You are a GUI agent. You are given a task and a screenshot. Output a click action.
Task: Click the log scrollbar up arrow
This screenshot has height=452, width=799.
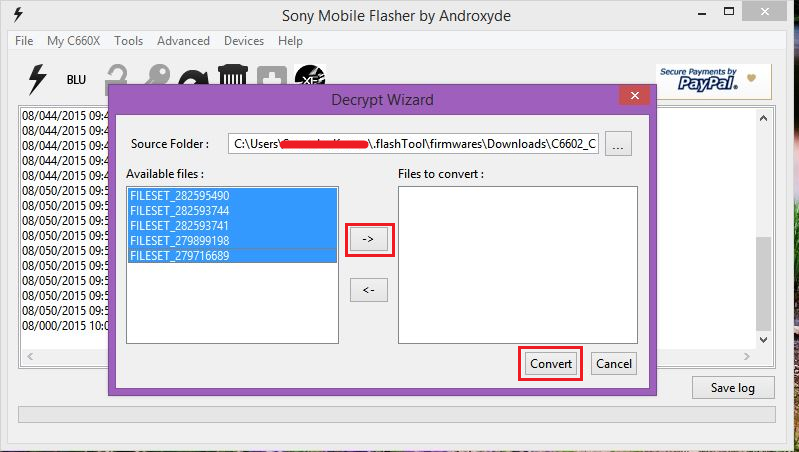763,118
